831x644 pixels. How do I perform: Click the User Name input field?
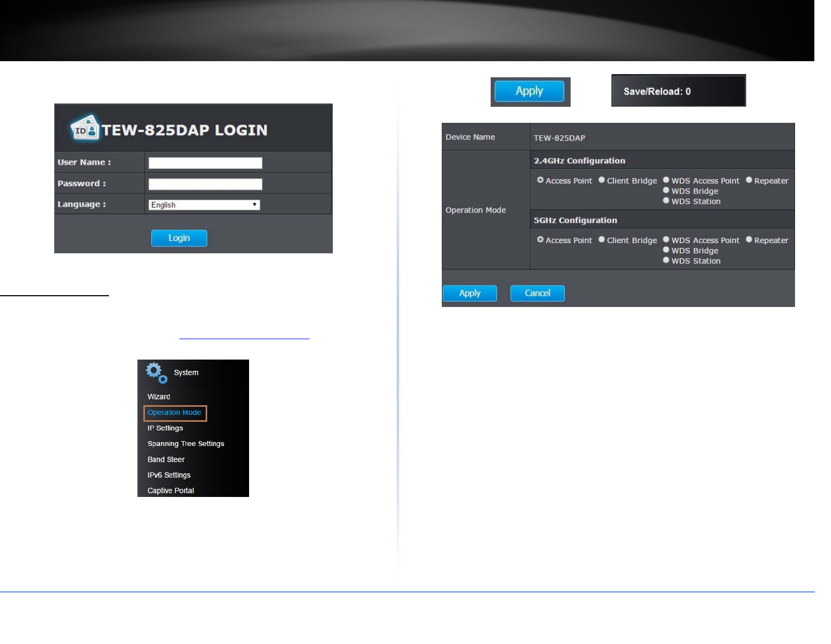point(205,163)
